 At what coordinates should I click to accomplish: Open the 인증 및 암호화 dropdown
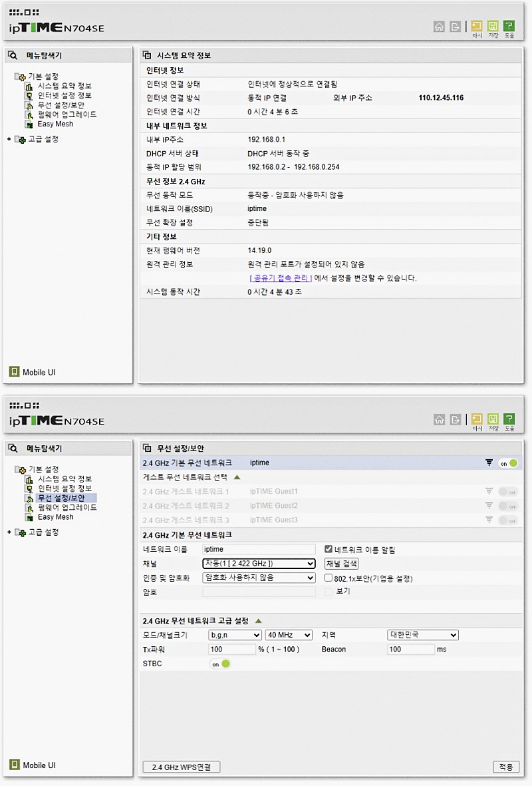click(x=259, y=578)
